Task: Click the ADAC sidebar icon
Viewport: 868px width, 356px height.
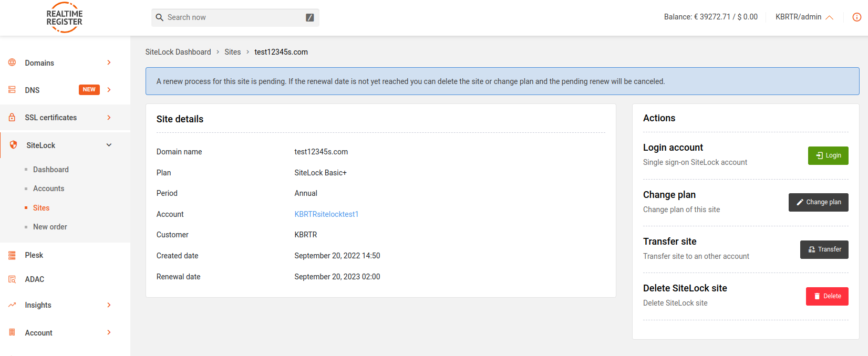Action: point(12,279)
